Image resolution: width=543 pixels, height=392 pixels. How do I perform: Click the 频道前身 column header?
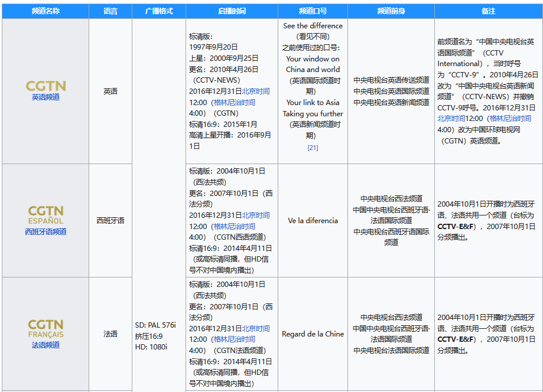click(x=391, y=11)
